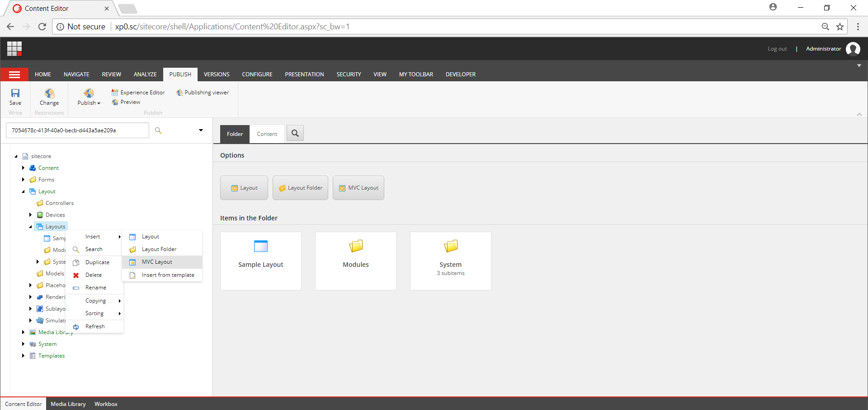Switch to the SECURITY ribbon tab
Screen dimensions: 868x410
(x=349, y=75)
